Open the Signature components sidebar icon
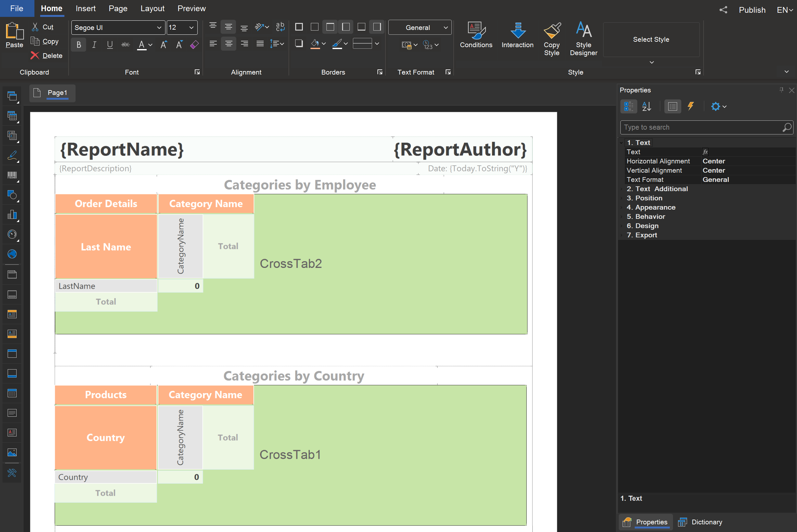Viewport: 797px width, 532px height. click(12, 155)
